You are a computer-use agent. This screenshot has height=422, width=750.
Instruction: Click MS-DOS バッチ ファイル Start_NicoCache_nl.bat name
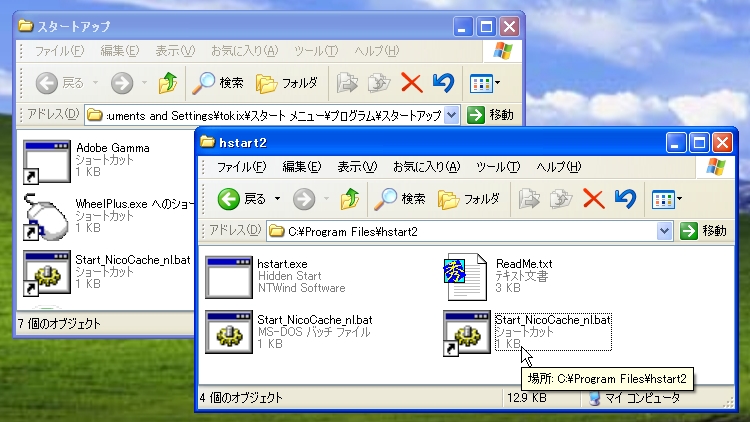[x=315, y=320]
